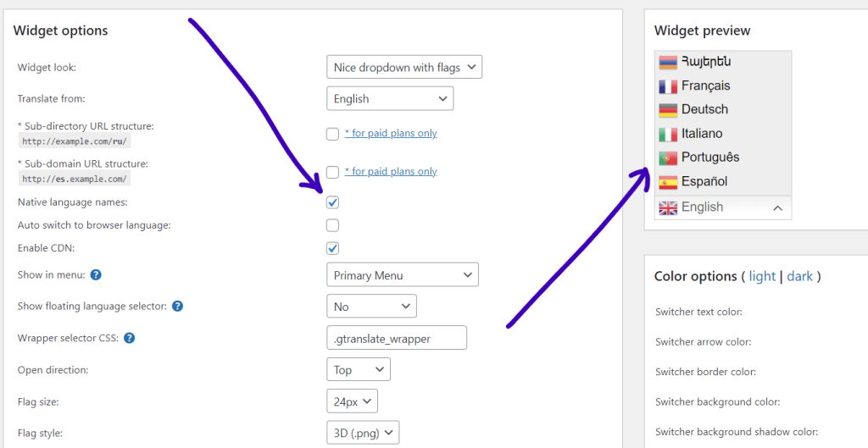Screen dimensions: 868x448
Task: Click the selected English language in preview
Action: tap(702, 207)
